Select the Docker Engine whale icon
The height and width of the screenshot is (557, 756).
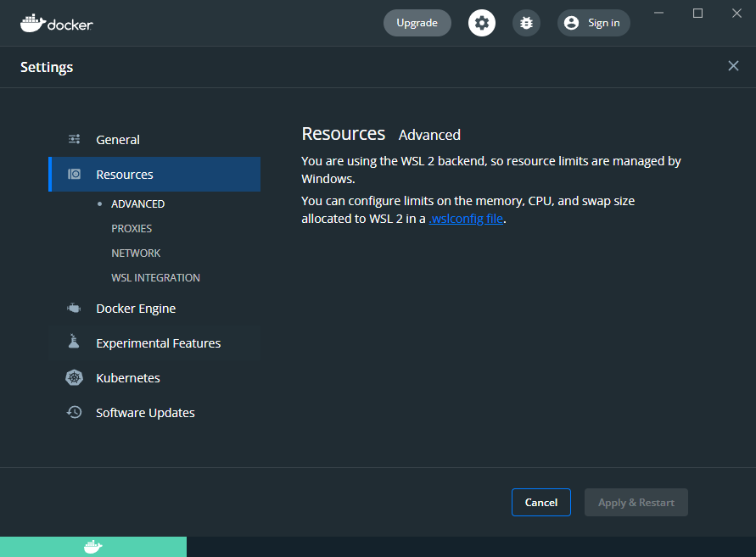74,309
